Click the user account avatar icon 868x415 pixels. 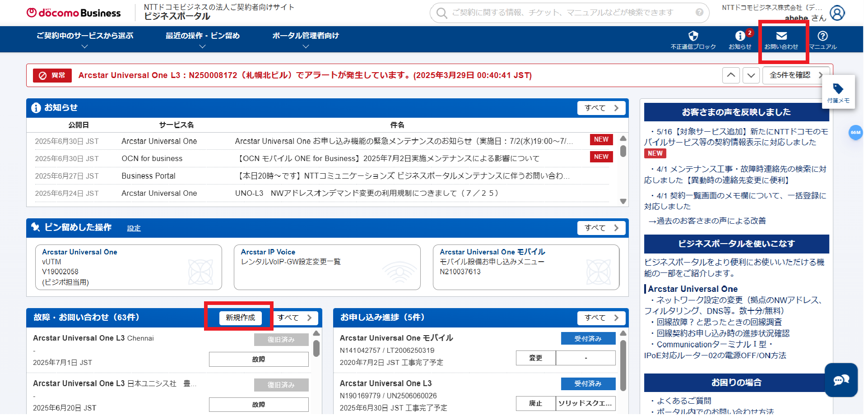pyautogui.click(x=837, y=13)
